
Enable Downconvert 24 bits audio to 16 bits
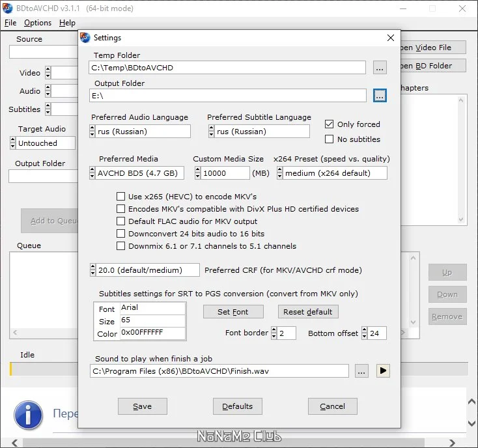pos(120,234)
